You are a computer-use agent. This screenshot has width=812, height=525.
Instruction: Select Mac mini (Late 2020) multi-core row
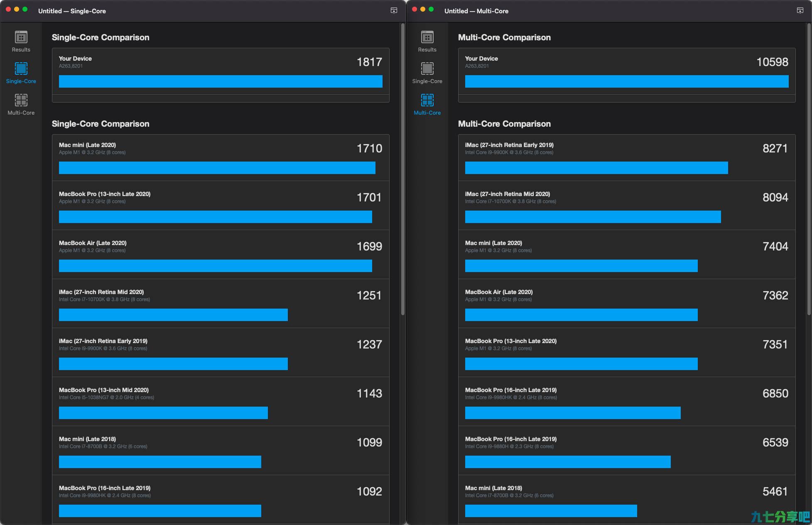(x=627, y=255)
